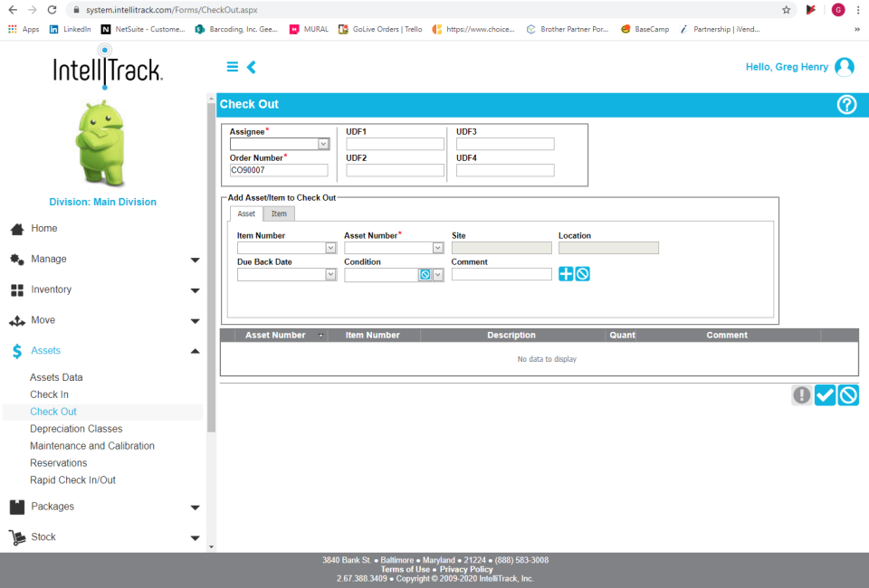Open Maintenance and Calibration item
Screen dimensions: 869x588
pos(92,446)
